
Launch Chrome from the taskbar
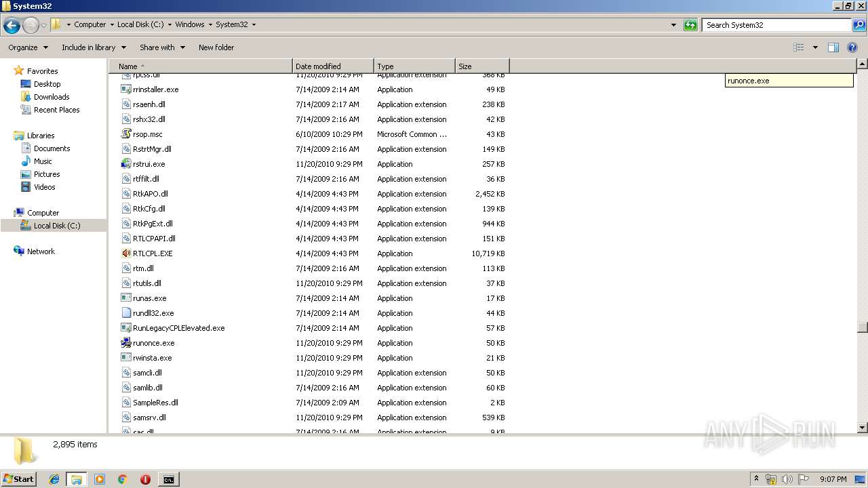pyautogui.click(x=123, y=479)
